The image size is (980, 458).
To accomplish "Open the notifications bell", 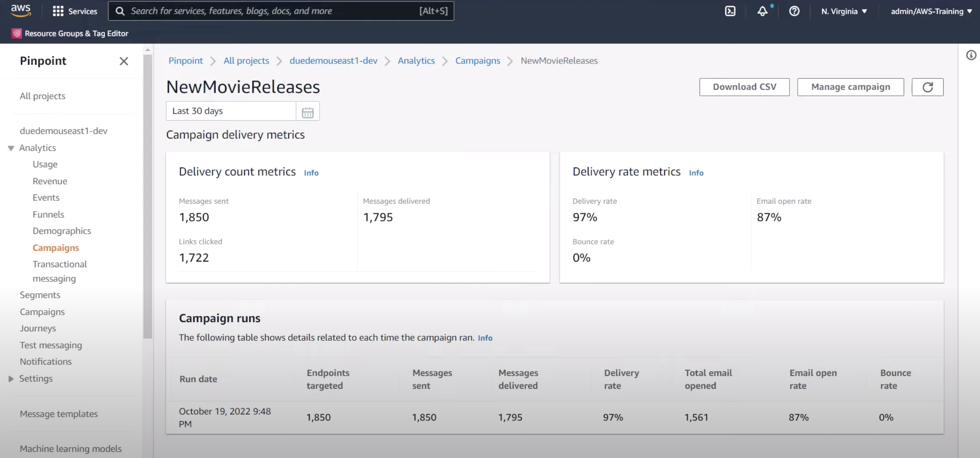I will tap(762, 11).
